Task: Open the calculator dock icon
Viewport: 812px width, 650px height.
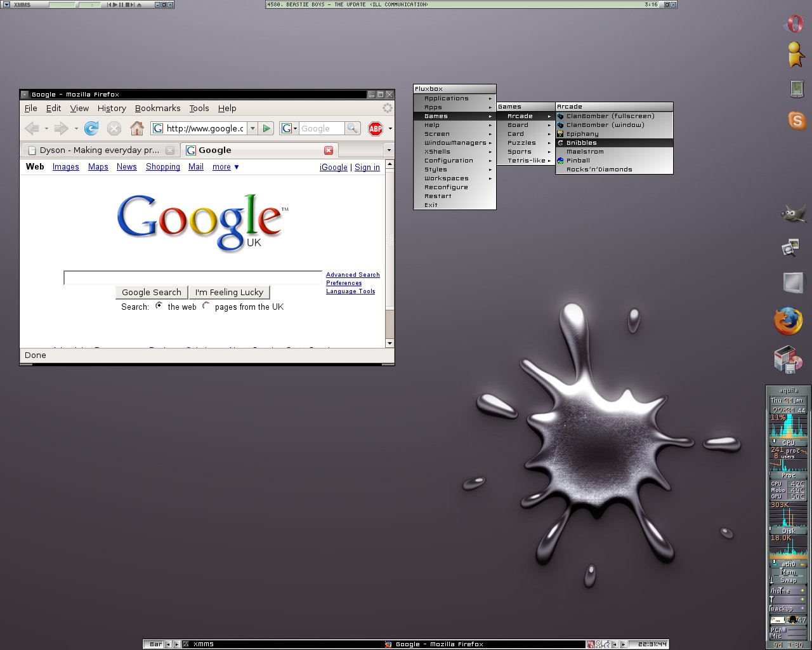Action: (x=796, y=89)
